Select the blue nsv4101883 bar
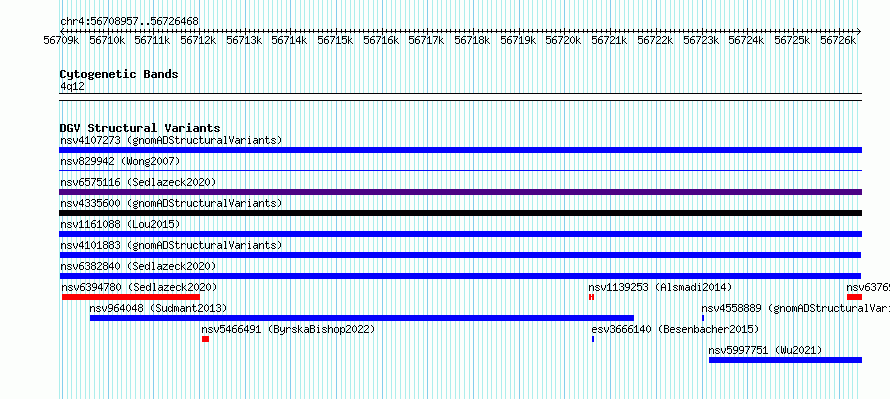Viewport: 890px width, 399px height. pyautogui.click(x=460, y=255)
